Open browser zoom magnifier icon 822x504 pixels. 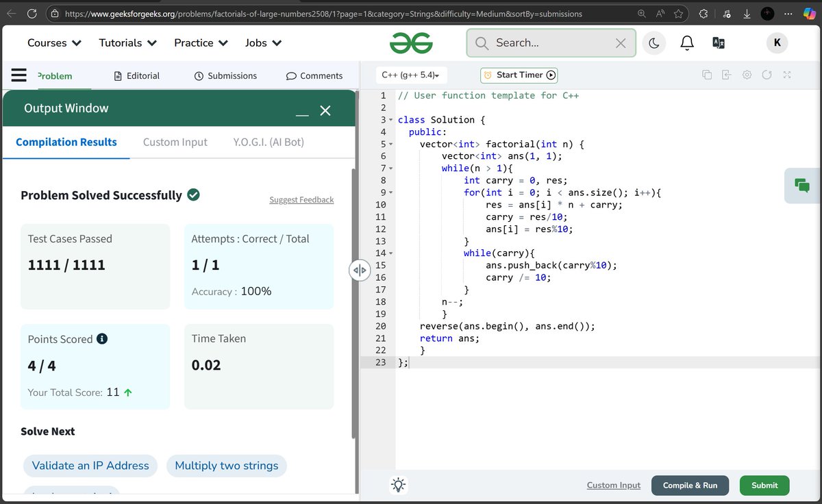click(x=642, y=13)
